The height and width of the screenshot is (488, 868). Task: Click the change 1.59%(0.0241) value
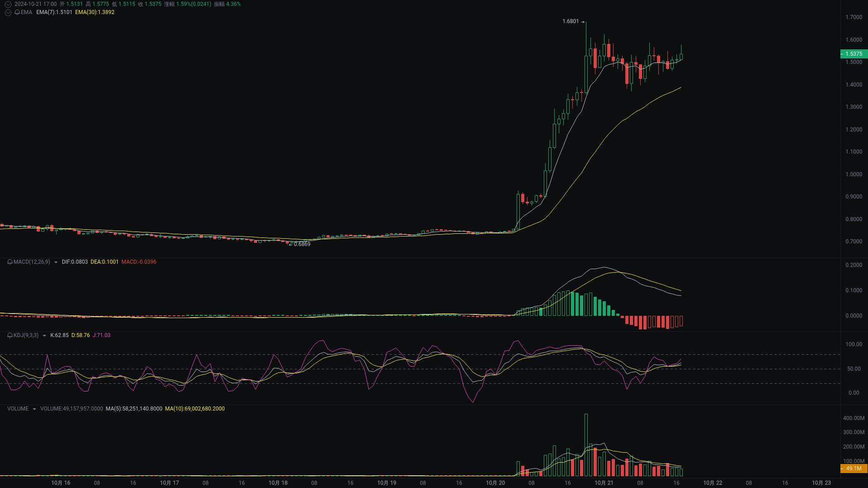coord(194,4)
